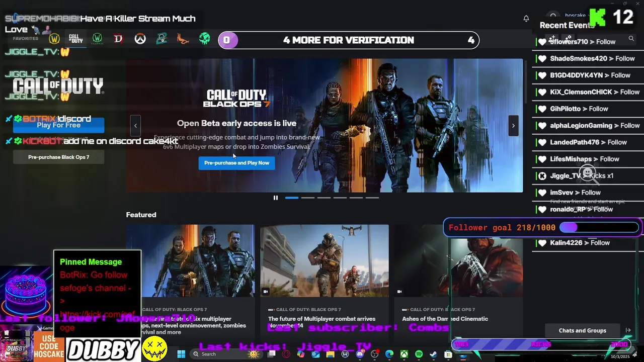Open OBS Studio from taskbar

[x=374, y=354]
